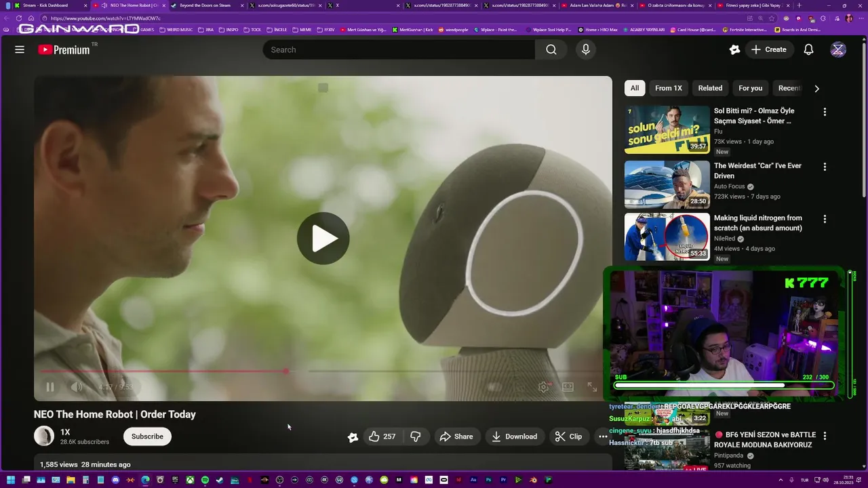
Task: Start voice search with microphone icon
Action: click(586, 49)
